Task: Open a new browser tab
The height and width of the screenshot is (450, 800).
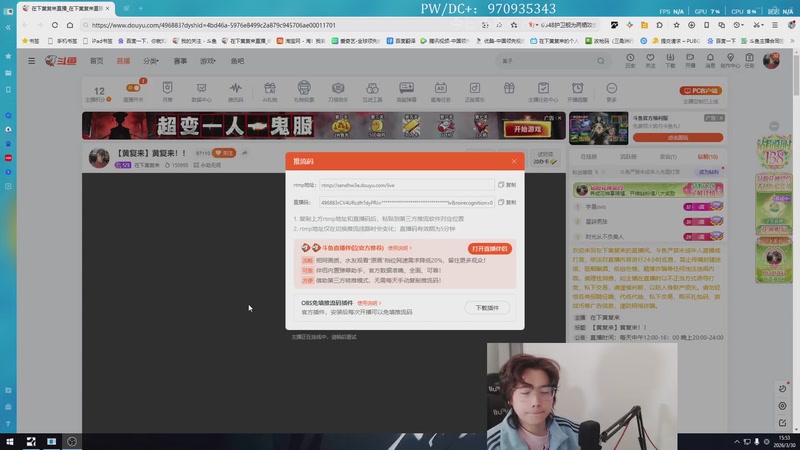Action: (140, 8)
